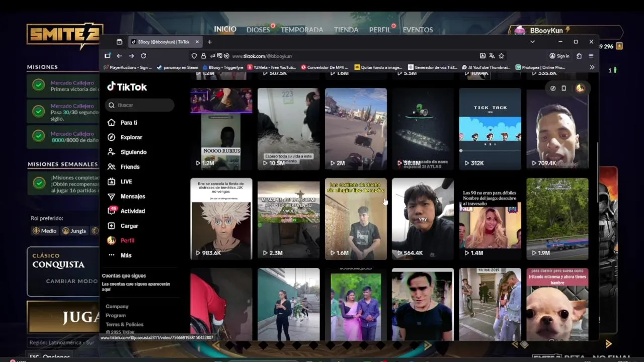Open the browser tab overview button

[119, 42]
